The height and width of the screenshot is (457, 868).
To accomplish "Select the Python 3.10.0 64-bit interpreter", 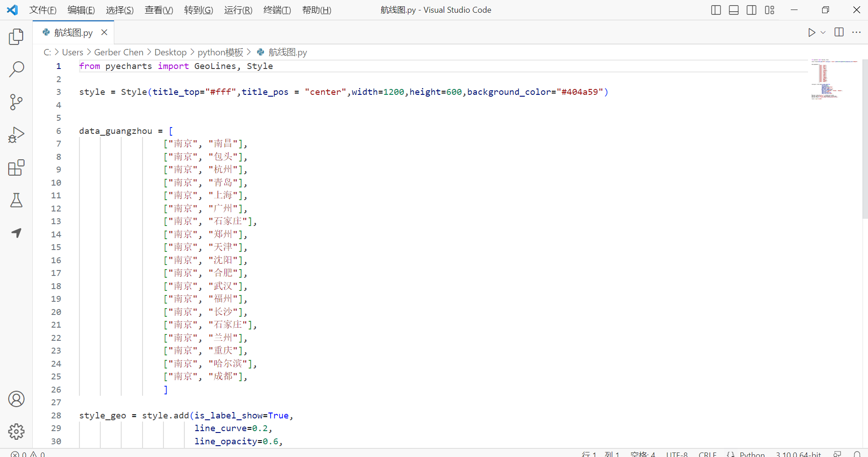I will point(798,454).
